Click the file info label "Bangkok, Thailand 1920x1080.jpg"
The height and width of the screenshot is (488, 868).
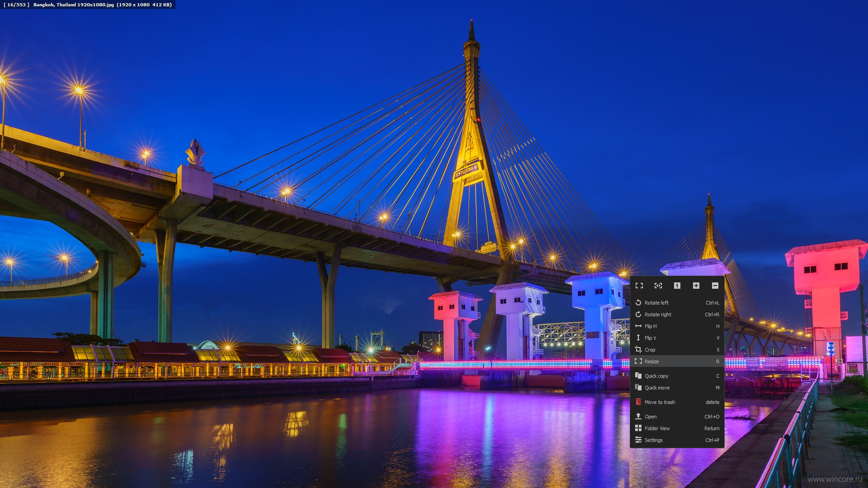(x=74, y=5)
